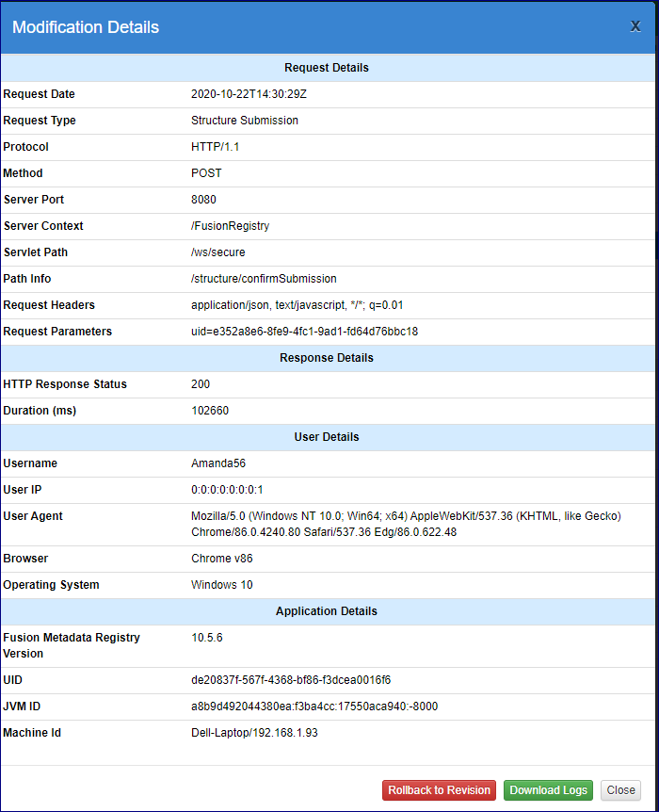The image size is (659, 812).
Task: Click the request date value 2020-10-22T14:30:29Z
Action: 249,94
